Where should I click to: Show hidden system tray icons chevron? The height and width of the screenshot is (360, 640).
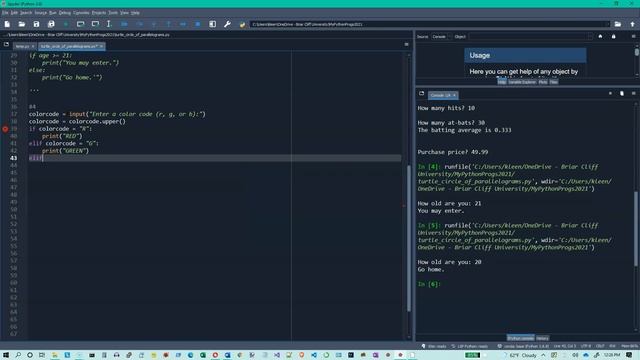coord(543,355)
